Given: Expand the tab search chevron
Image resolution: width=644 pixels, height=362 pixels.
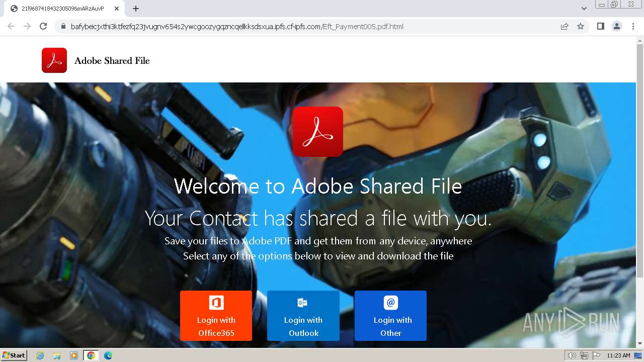Looking at the screenshot, I should click(584, 9).
